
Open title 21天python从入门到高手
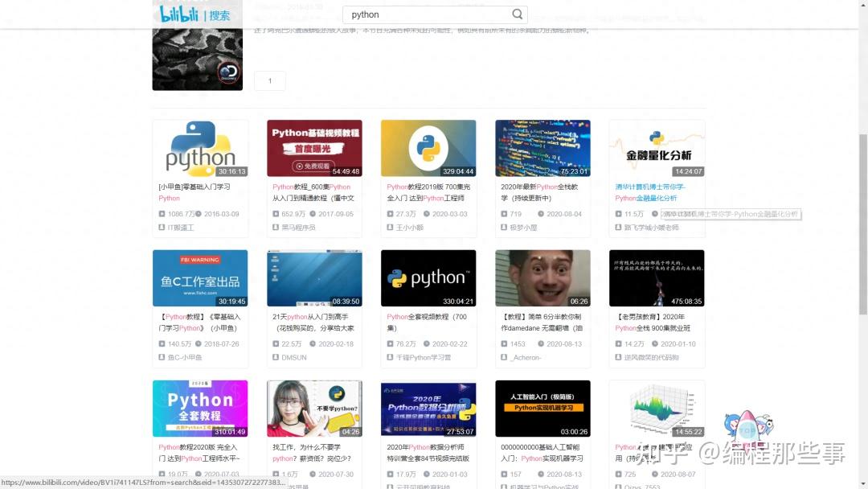tap(313, 323)
